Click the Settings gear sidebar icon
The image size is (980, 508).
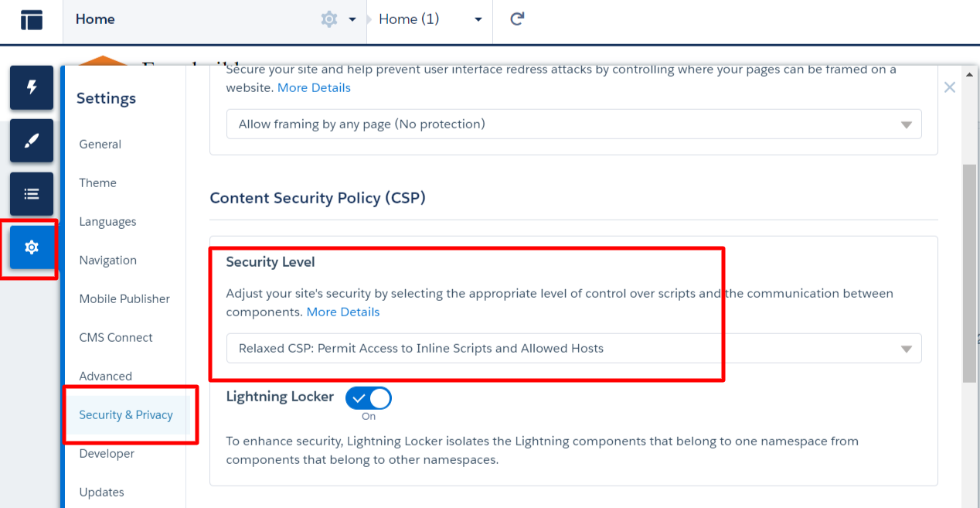click(32, 247)
